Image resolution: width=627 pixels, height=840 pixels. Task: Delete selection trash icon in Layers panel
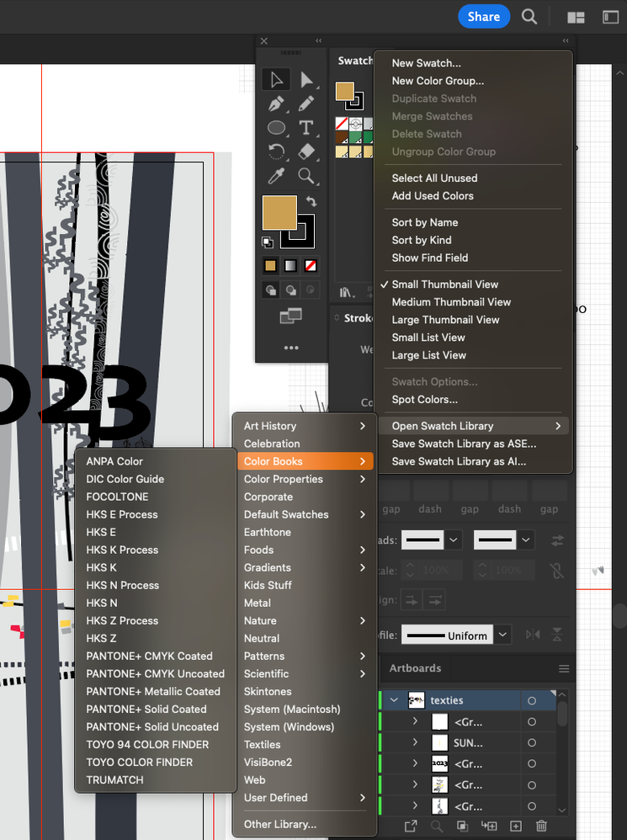pyautogui.click(x=541, y=826)
